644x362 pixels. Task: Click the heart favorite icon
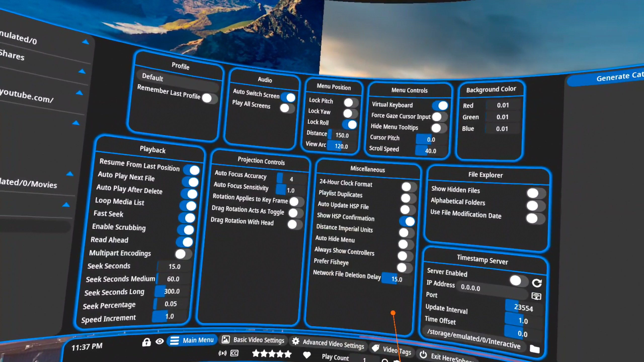pos(307,355)
